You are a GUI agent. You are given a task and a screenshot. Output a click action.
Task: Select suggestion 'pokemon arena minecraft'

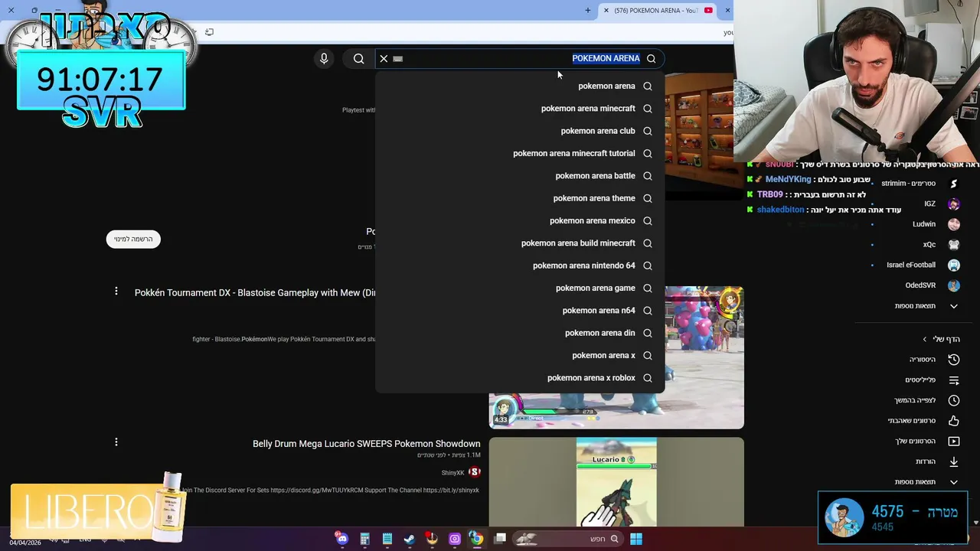coord(520,109)
